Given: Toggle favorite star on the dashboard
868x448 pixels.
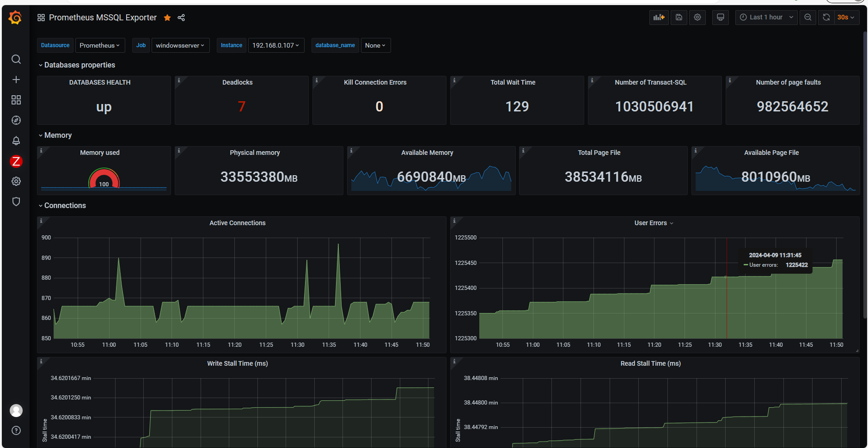Looking at the screenshot, I should point(167,18).
